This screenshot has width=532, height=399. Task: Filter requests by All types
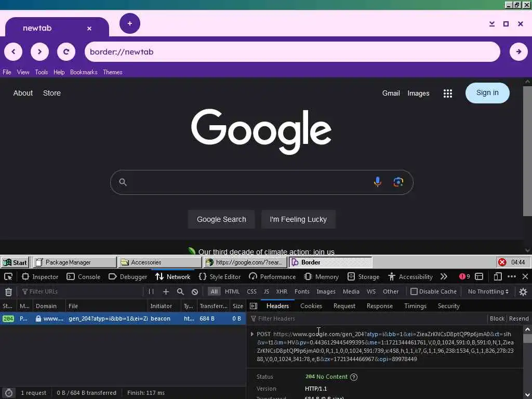[214, 291]
